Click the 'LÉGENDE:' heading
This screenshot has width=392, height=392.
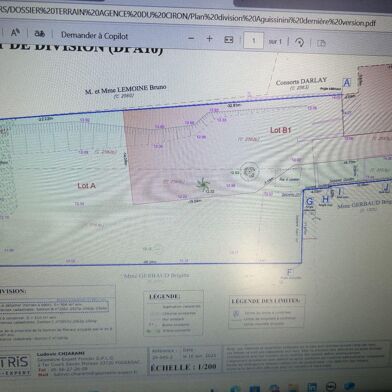[x=164, y=296]
